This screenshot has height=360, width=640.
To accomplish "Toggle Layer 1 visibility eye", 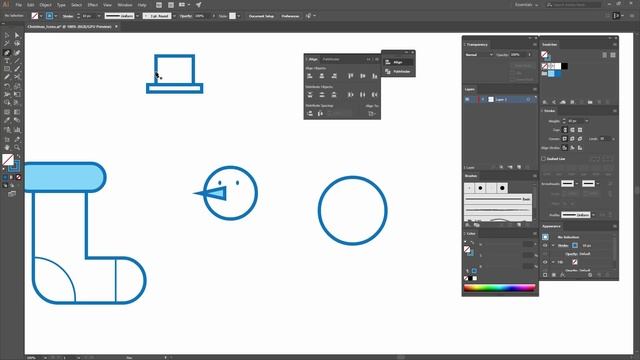I will tap(467, 99).
